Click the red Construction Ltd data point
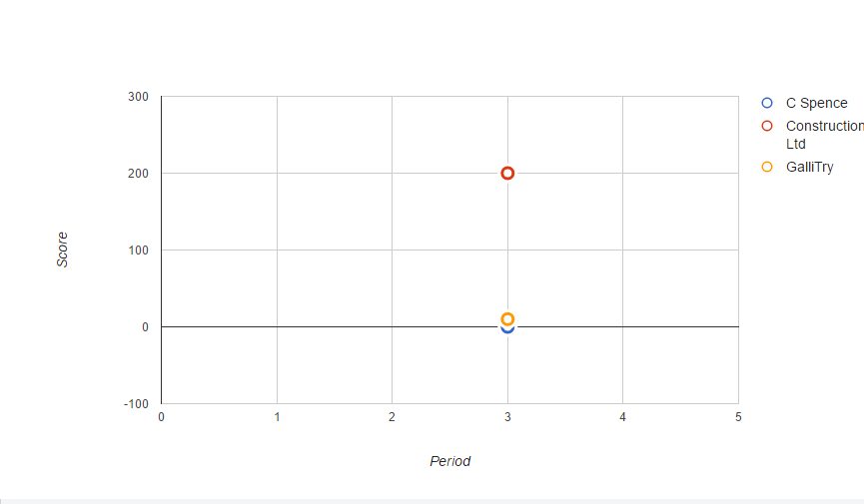The height and width of the screenshot is (504, 864). point(507,174)
